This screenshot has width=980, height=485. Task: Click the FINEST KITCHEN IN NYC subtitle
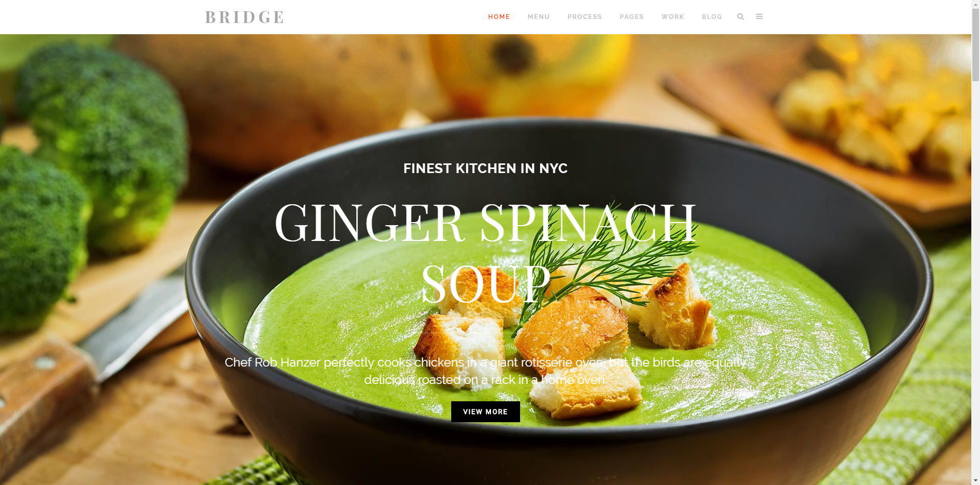(x=485, y=168)
